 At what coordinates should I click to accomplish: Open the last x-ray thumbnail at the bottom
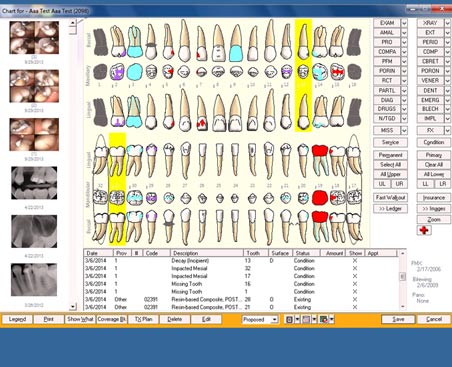pyautogui.click(x=34, y=280)
